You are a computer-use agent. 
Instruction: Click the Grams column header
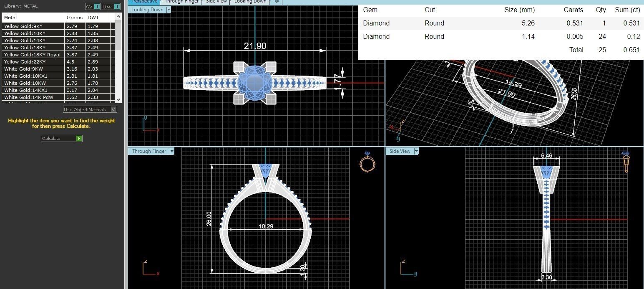(x=75, y=18)
